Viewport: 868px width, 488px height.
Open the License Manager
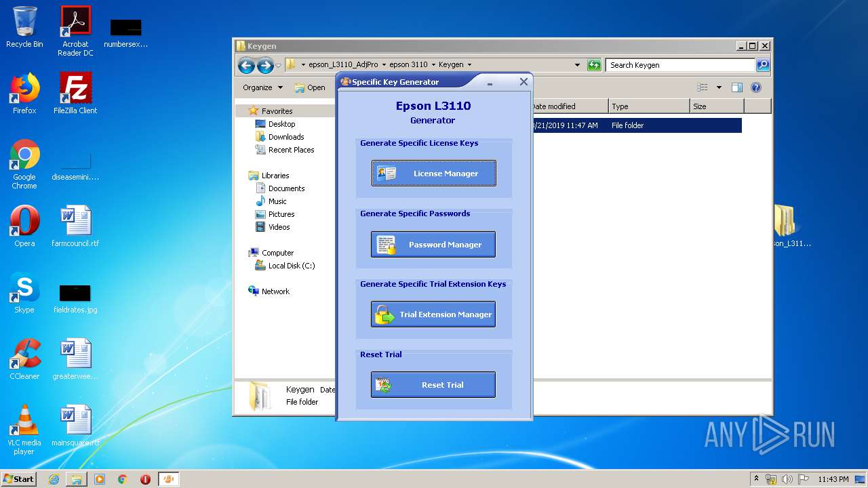[433, 173]
